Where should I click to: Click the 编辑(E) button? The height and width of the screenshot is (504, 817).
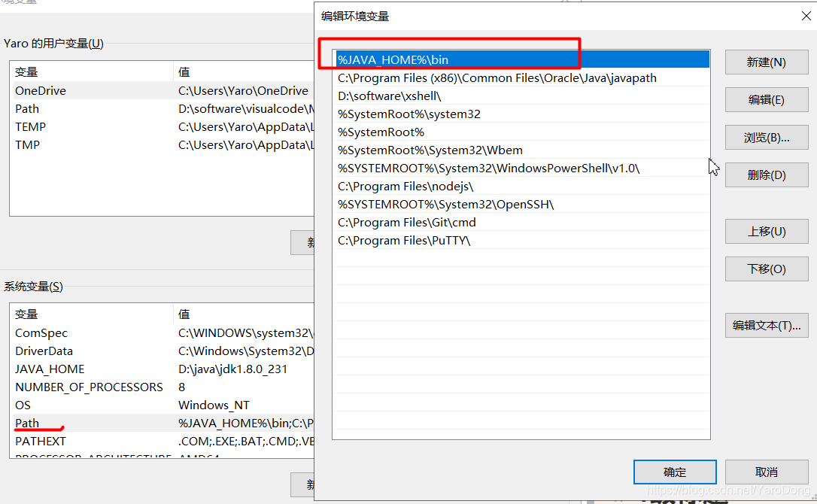[x=767, y=99]
